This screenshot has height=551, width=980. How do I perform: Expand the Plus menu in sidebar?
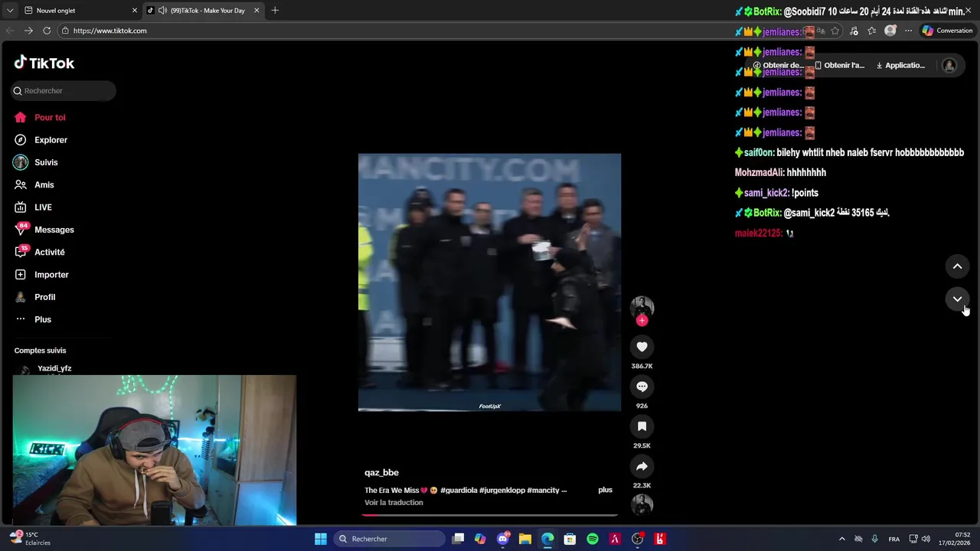click(x=33, y=319)
